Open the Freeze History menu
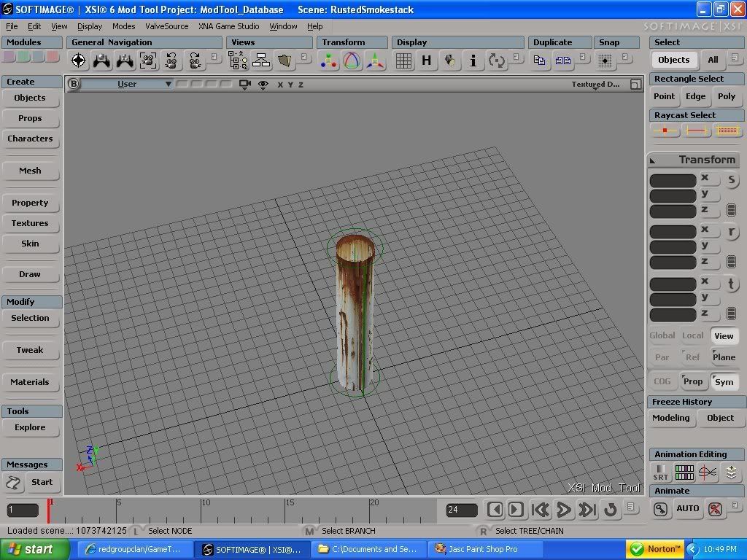This screenshot has width=747, height=560. (696, 402)
